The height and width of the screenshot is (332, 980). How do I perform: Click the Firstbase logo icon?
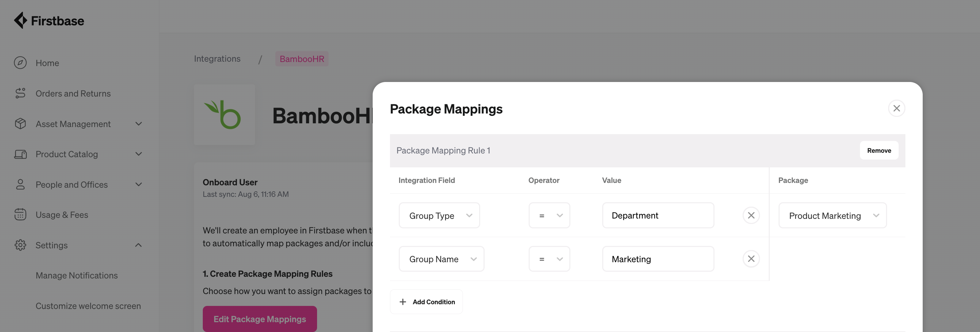tap(21, 20)
